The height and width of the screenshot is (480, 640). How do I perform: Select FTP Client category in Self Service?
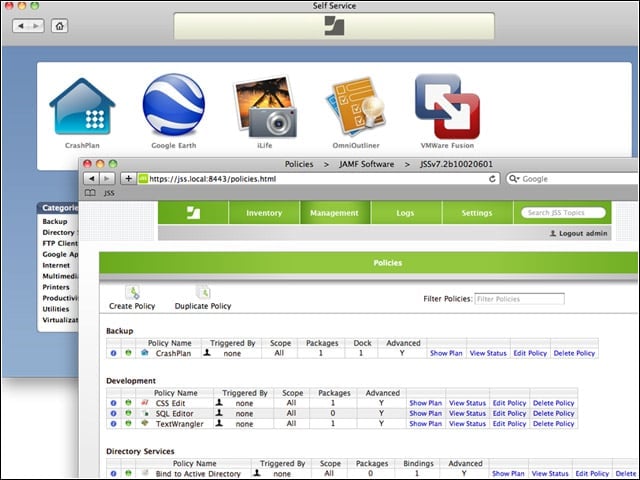point(60,243)
